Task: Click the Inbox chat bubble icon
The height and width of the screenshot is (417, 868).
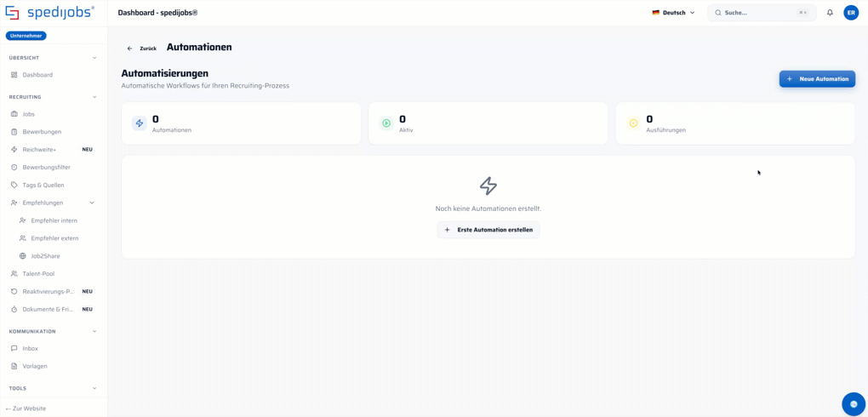Action: click(14, 348)
